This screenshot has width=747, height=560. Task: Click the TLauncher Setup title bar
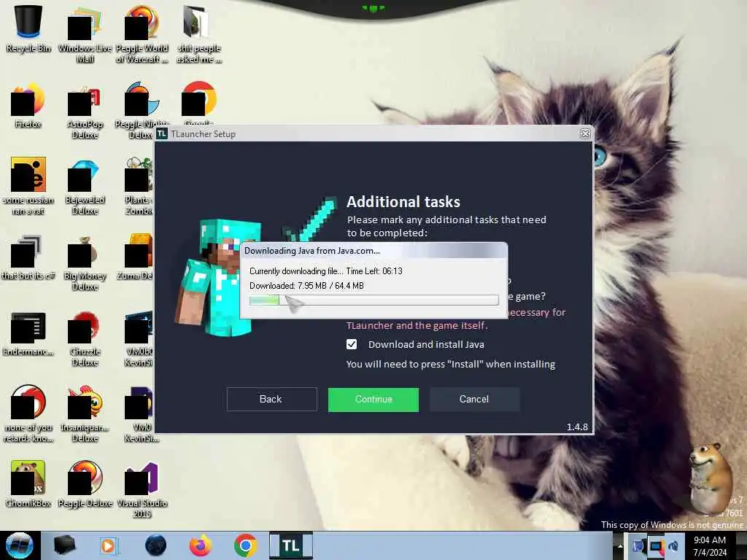tap(374, 134)
